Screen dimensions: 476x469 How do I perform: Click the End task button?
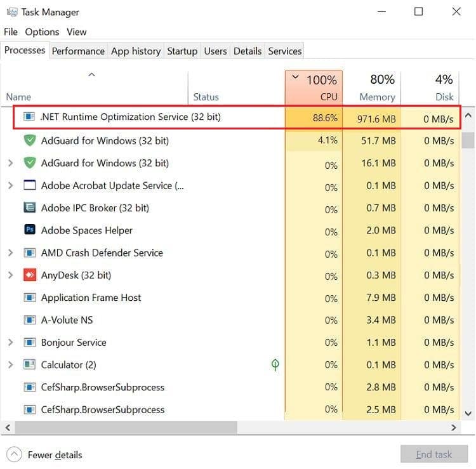434,454
